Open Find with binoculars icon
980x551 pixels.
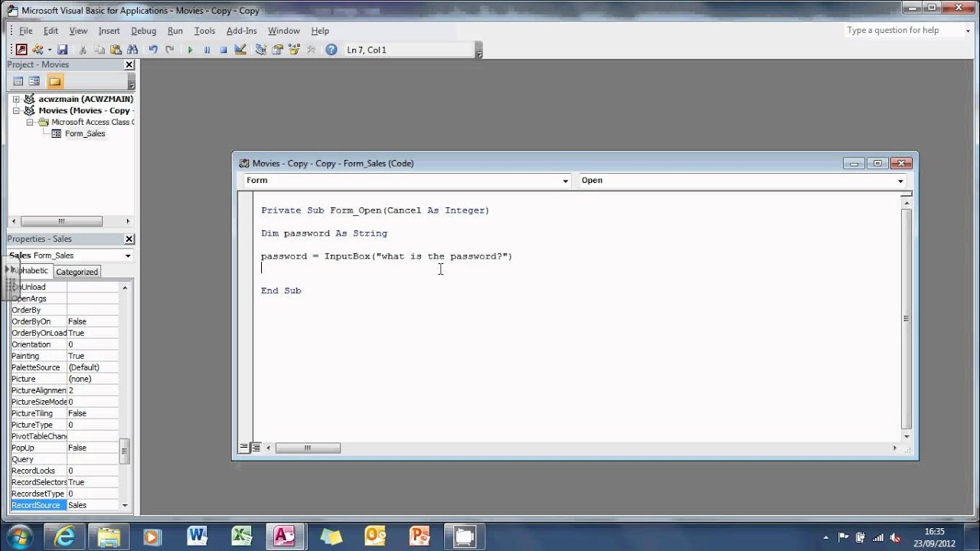pyautogui.click(x=132, y=50)
